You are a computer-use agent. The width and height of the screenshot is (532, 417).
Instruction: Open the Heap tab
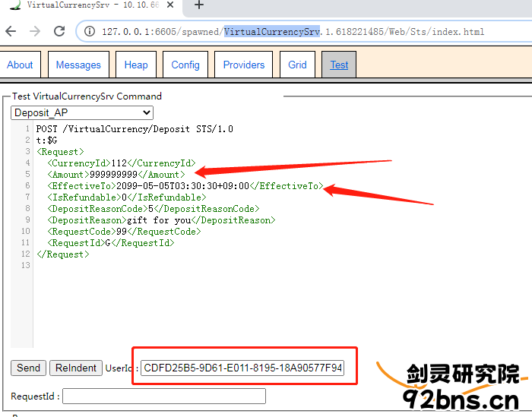(136, 65)
